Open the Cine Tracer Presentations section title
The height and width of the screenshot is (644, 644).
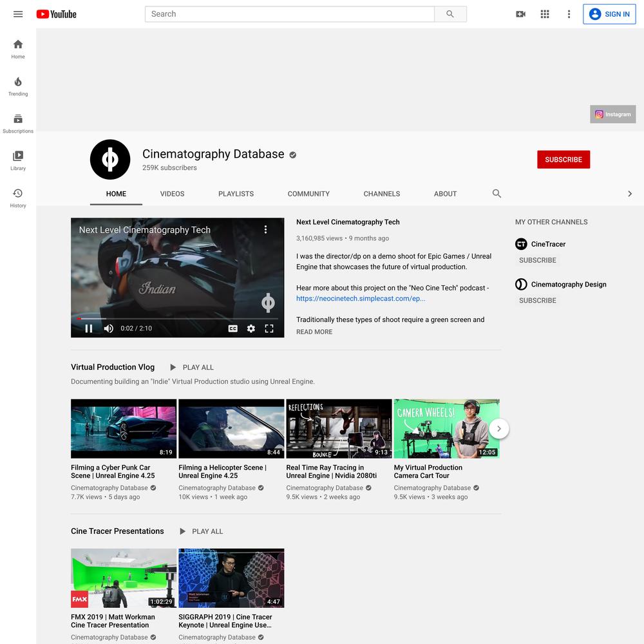(117, 531)
